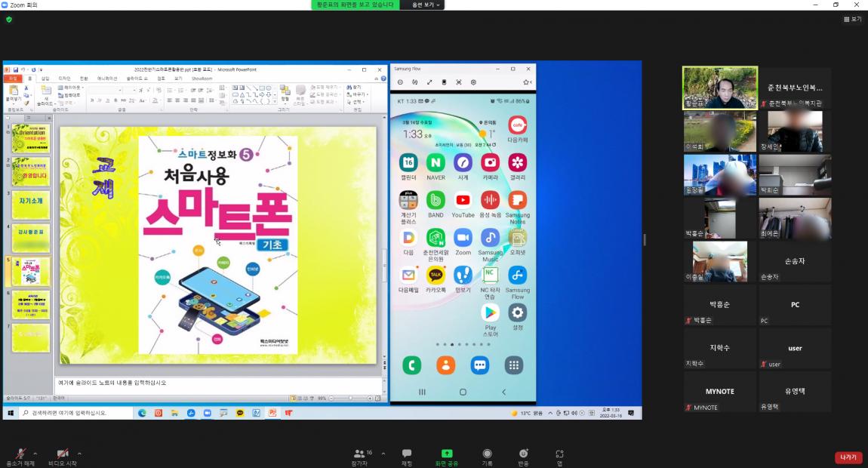Tap the orange Contacts icon
Screen dimensions: 868x468
(x=445, y=365)
